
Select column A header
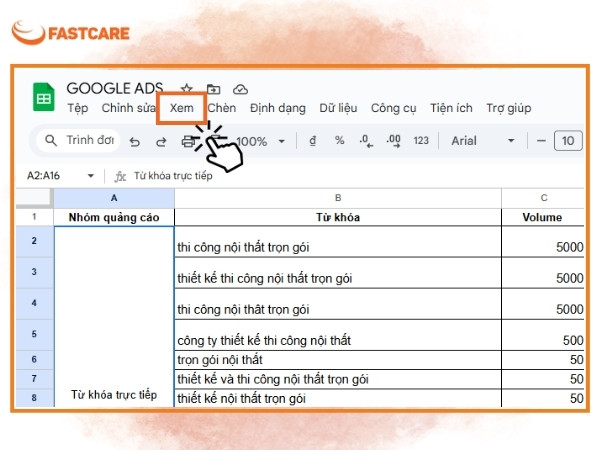coord(114,198)
